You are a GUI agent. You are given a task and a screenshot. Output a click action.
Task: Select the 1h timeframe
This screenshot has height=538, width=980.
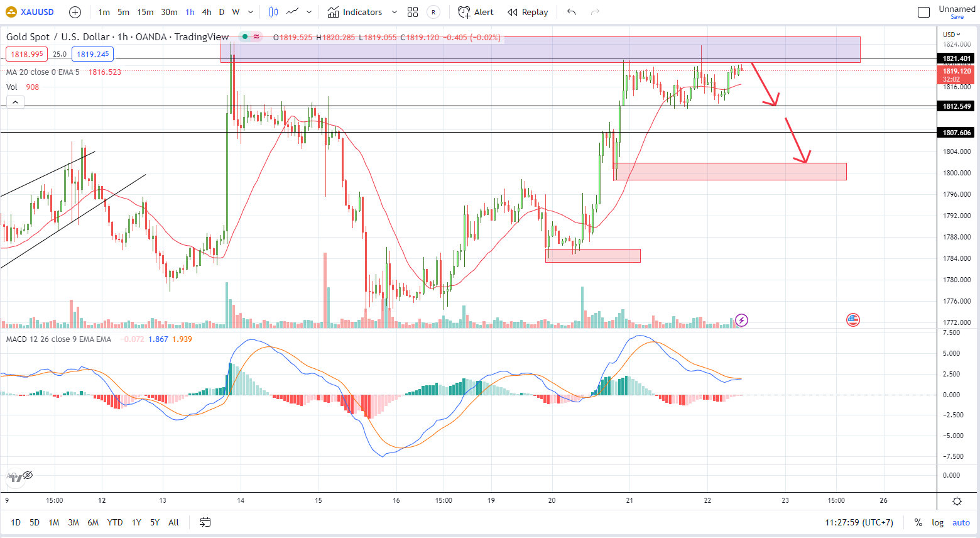coord(190,12)
